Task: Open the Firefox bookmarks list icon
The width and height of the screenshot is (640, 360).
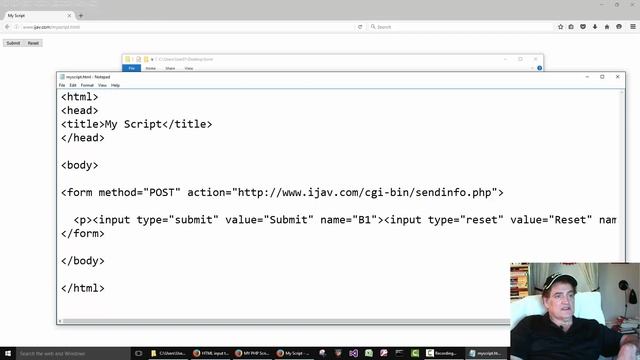Action: [571, 27]
